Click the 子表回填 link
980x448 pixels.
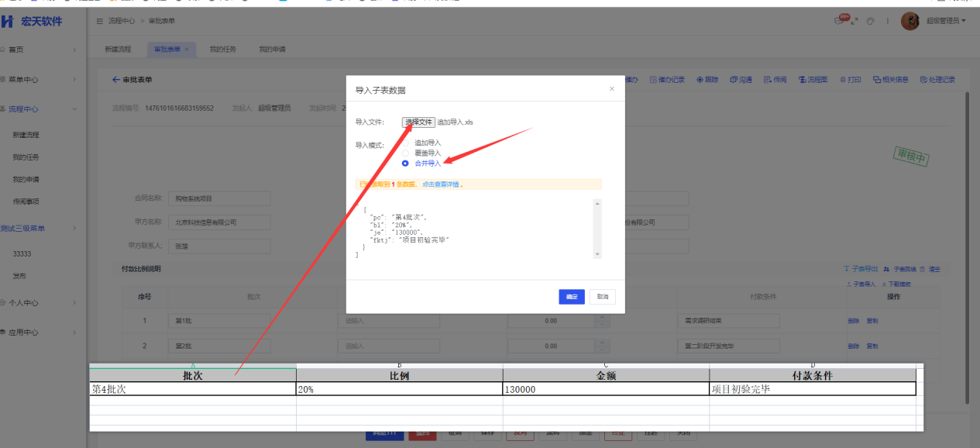pyautogui.click(x=899, y=269)
